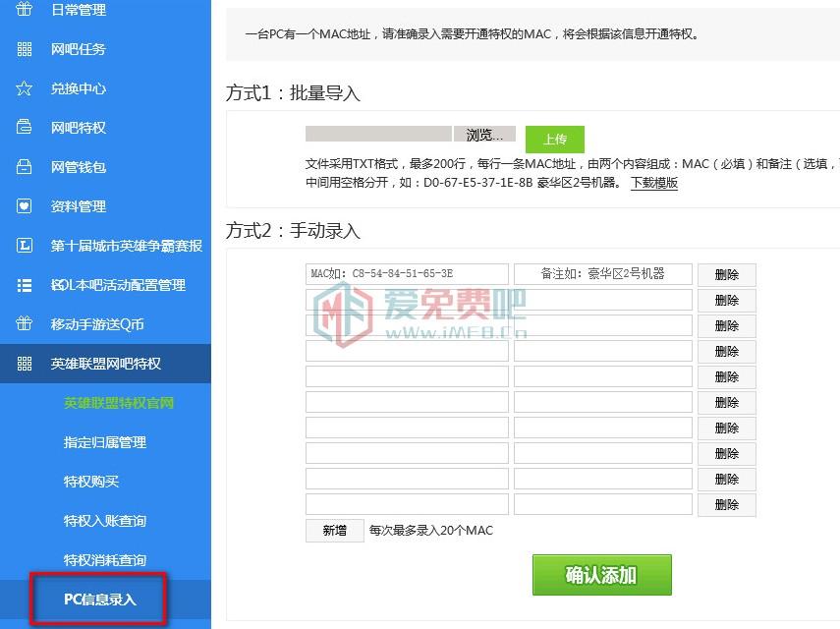Image resolution: width=840 pixels, height=629 pixels.
Task: Click the last row MAC input field
Action: 407,504
